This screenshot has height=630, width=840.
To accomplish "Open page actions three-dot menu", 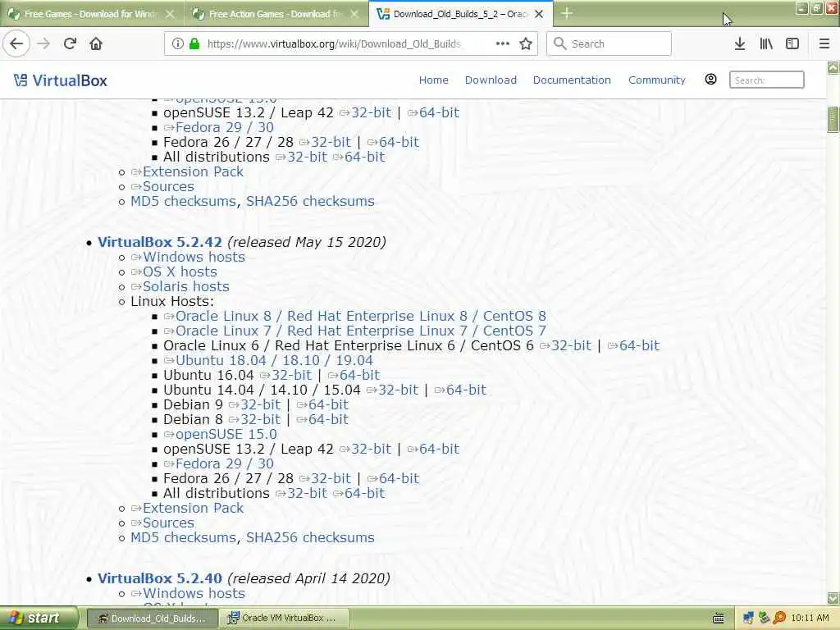I will pos(503,43).
